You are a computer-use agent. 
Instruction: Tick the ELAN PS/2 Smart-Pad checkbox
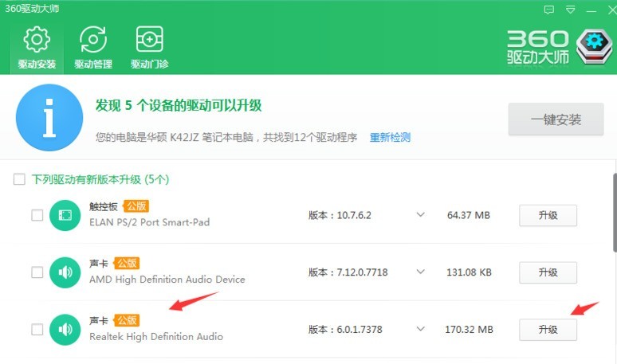point(37,215)
